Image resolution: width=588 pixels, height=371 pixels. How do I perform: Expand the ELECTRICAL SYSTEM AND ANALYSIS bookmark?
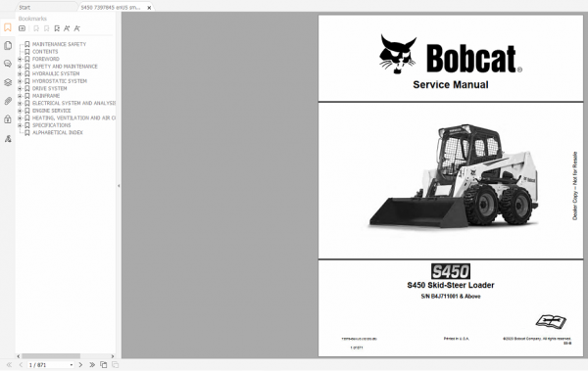(x=20, y=104)
